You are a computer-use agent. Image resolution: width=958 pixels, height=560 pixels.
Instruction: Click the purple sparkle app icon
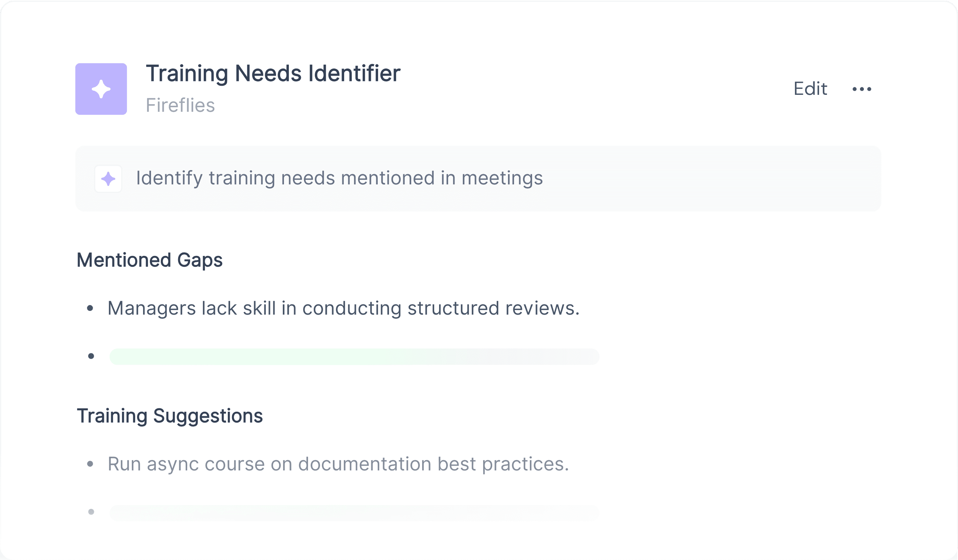(x=101, y=89)
